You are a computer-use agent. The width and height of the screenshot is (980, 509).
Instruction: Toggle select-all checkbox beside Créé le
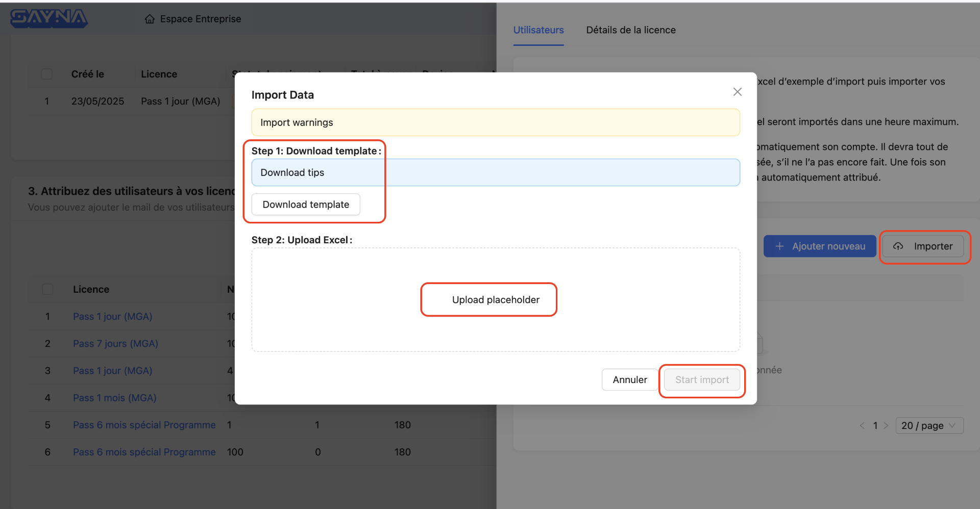coord(47,74)
